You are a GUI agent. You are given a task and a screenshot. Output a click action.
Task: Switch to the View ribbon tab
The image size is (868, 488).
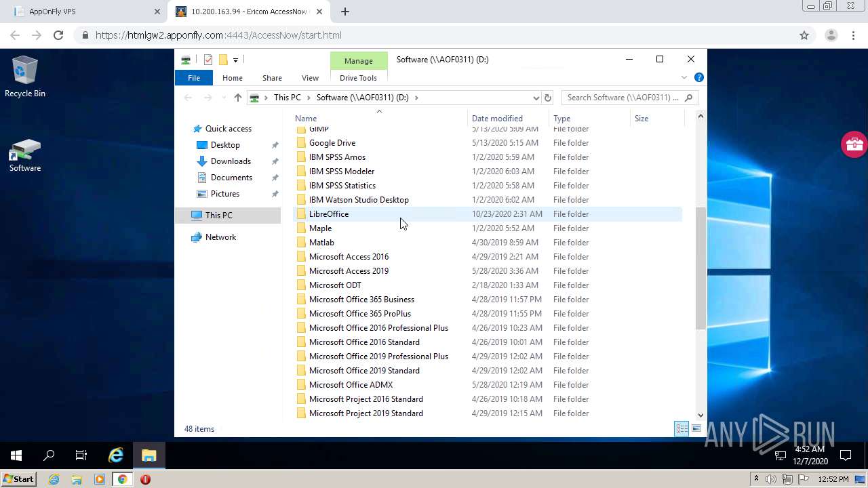pos(310,78)
